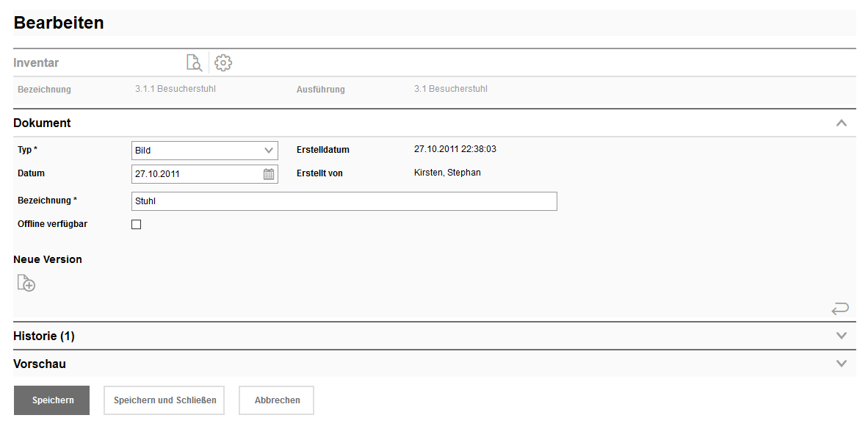Click the Speichern button
The image size is (868, 429).
coord(51,400)
